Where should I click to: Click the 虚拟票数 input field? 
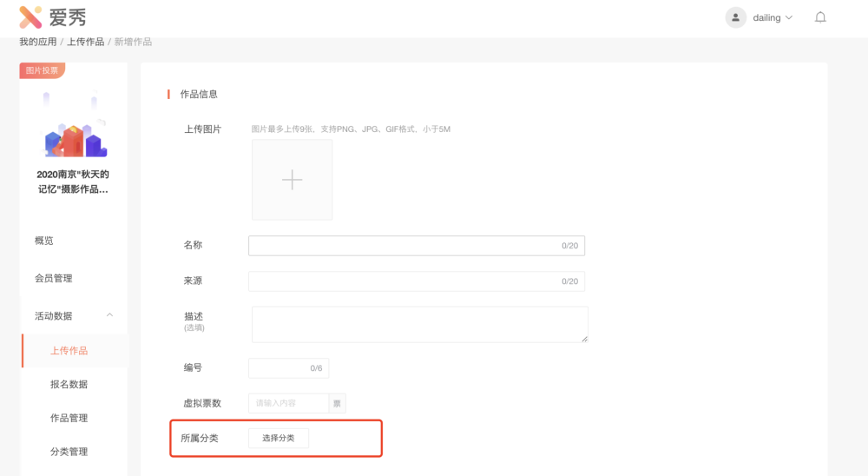(x=288, y=403)
